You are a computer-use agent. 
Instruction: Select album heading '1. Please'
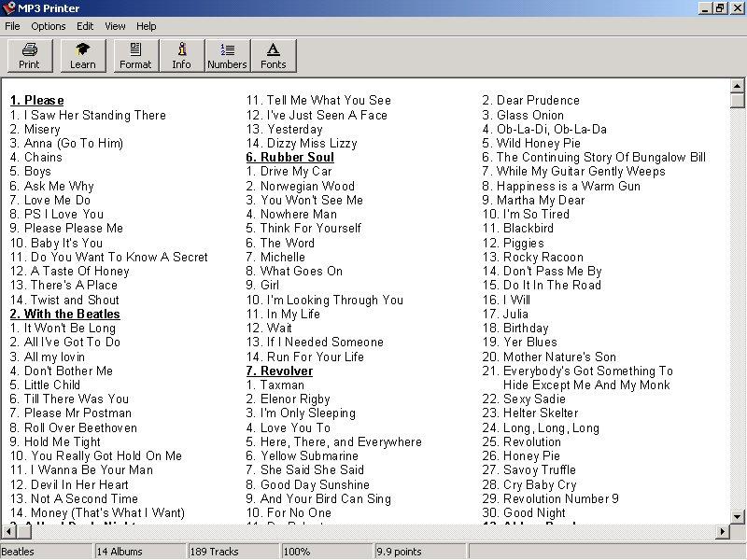[36, 101]
